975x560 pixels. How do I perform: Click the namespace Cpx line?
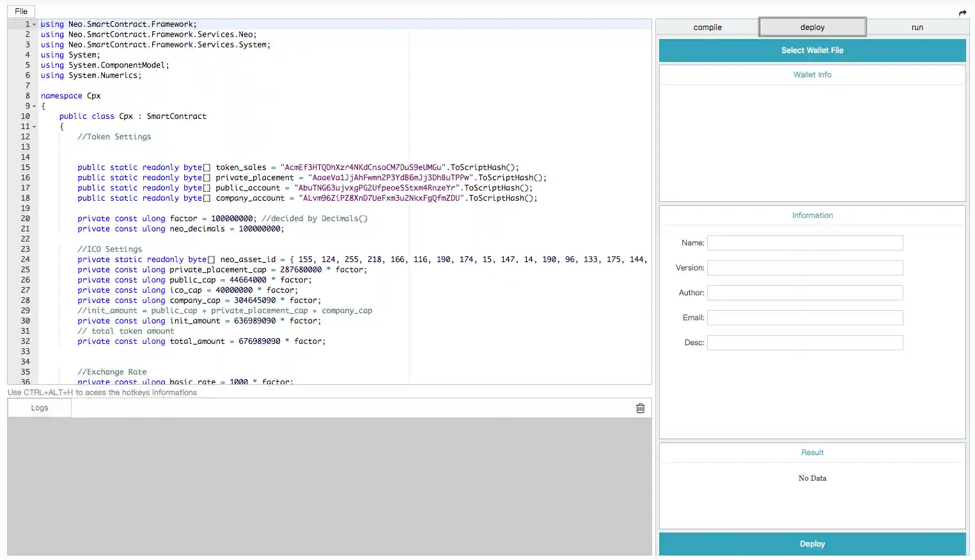tap(71, 96)
